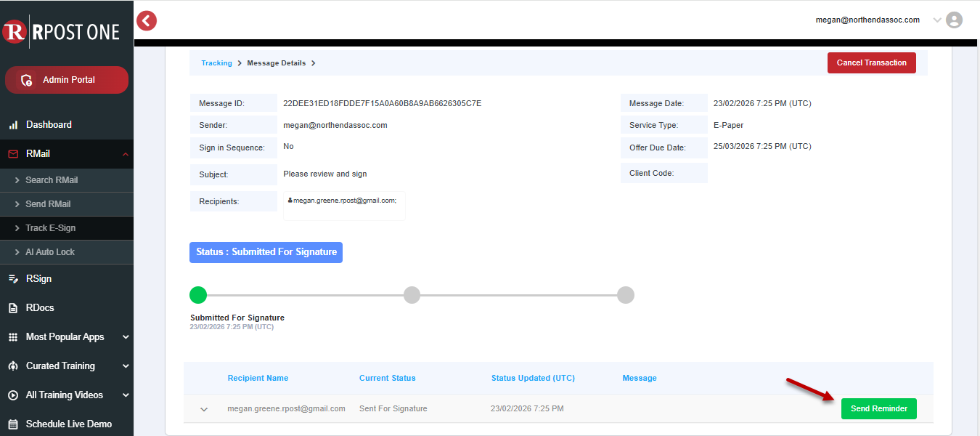
Task: Expand Curated Training menu arrow
Action: coord(126,366)
